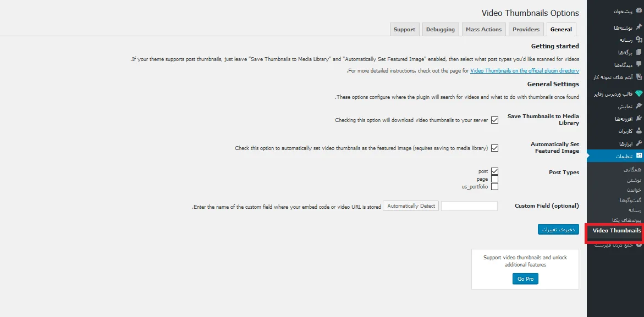Toggle the post post-type checkbox
Image resolution: width=644 pixels, height=317 pixels.
(x=494, y=171)
